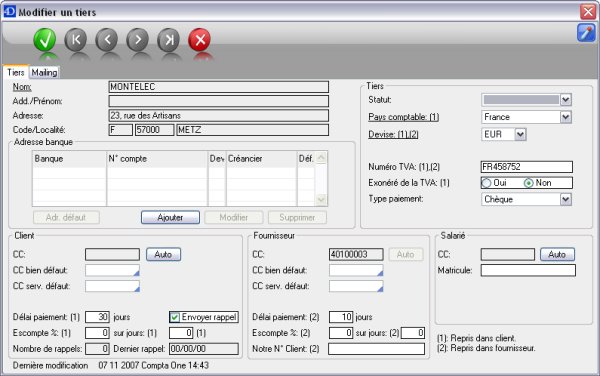Jump to last record icon
Image resolution: width=600 pixels, height=376 pixels.
click(x=169, y=40)
